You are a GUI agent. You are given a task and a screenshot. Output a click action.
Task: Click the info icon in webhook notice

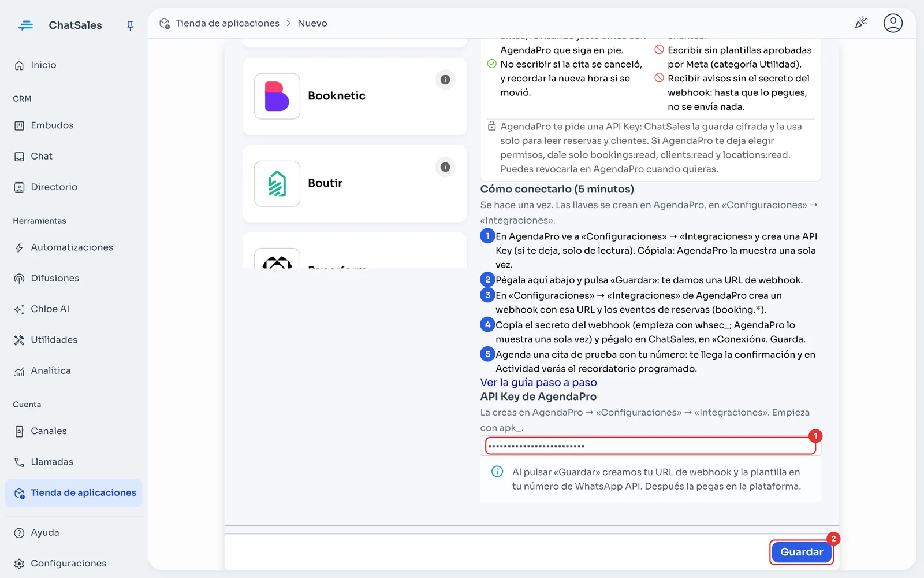click(x=497, y=472)
